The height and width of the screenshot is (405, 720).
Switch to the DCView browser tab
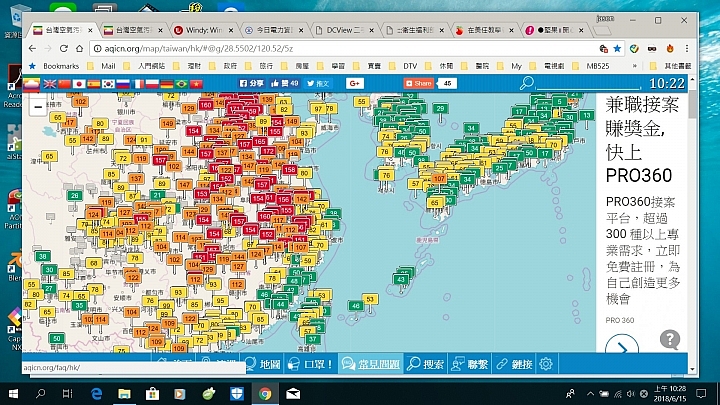(345, 30)
